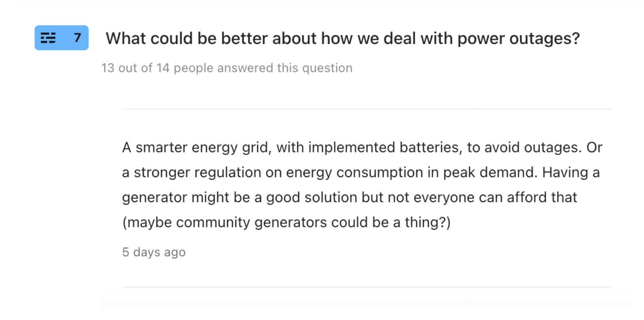
Task: Click the number "14" in the response count
Action: pyautogui.click(x=163, y=68)
